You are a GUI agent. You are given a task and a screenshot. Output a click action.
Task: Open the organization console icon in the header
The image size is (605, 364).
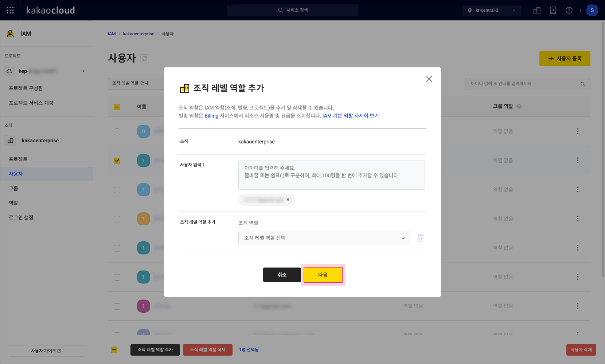[537, 10]
